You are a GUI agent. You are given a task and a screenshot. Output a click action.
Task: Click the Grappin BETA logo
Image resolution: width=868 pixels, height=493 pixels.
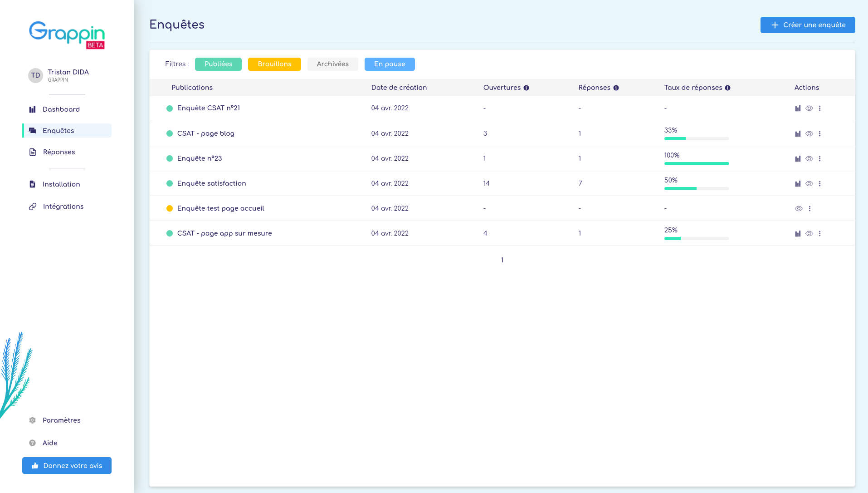(67, 35)
